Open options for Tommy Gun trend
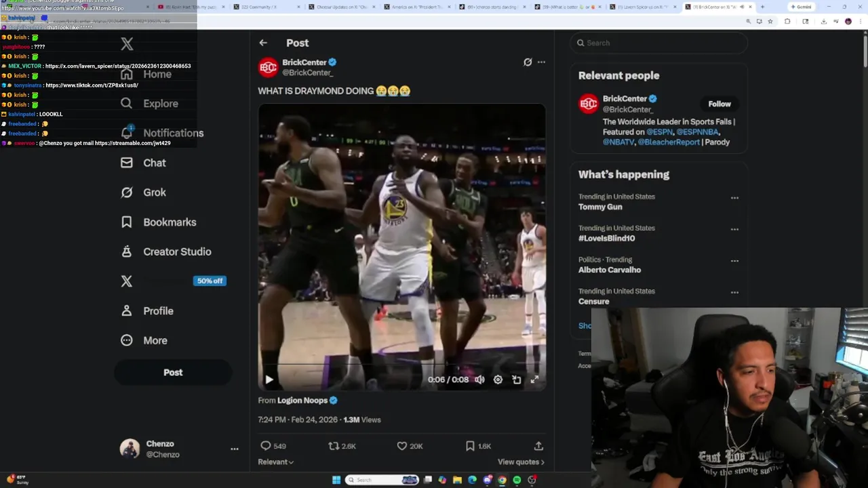This screenshot has width=868, height=488. click(734, 198)
